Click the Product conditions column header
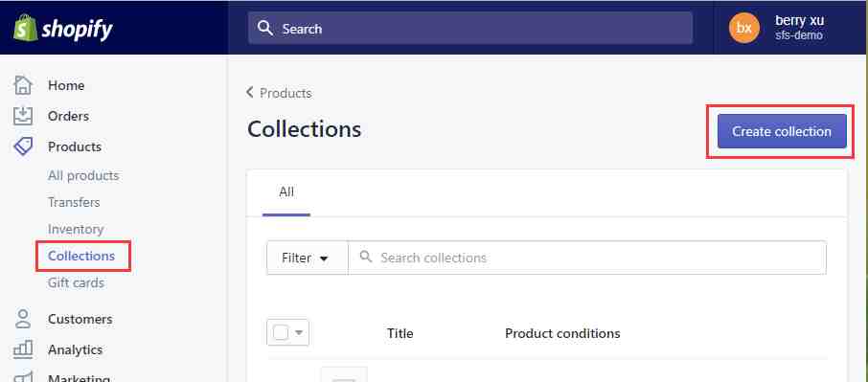 coord(562,334)
